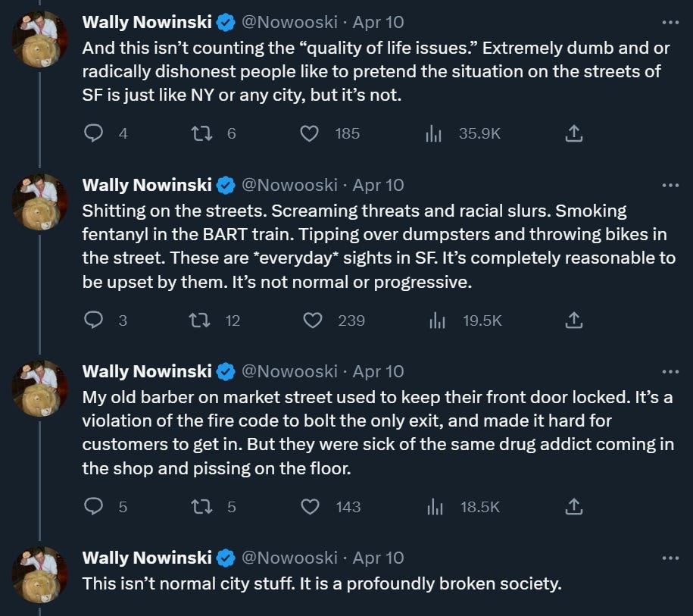Viewport: 693px width, 616px height.
Task: Like the tweet with 185 likes
Action: 309,133
